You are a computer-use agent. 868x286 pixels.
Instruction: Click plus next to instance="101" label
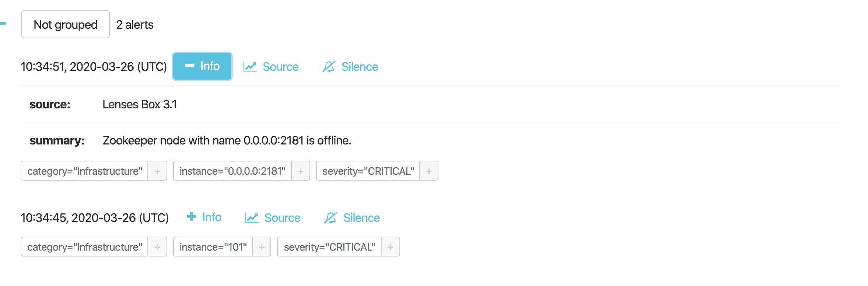(x=262, y=247)
